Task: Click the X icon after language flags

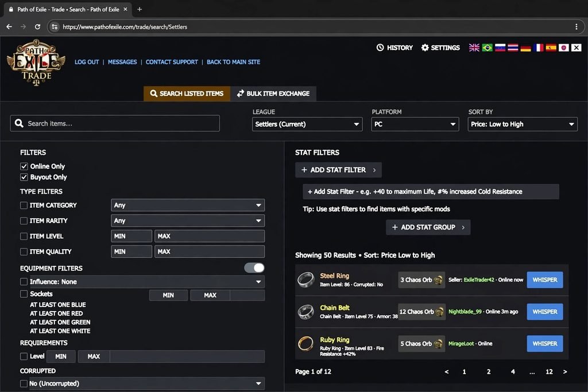Action: coord(577,48)
